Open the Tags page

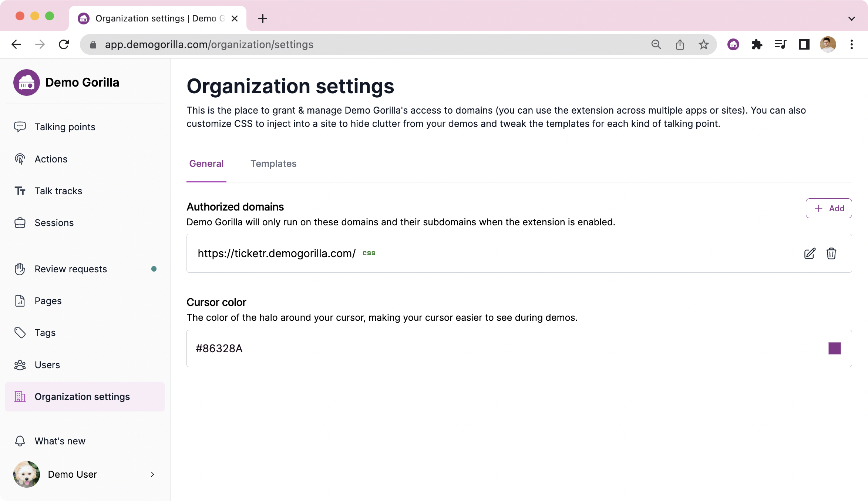[x=45, y=333]
